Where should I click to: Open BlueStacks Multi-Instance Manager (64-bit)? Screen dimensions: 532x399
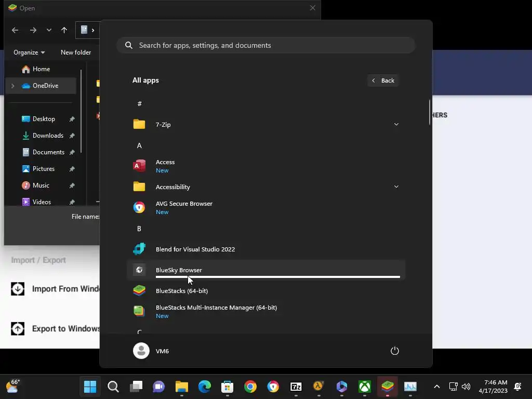click(x=266, y=311)
